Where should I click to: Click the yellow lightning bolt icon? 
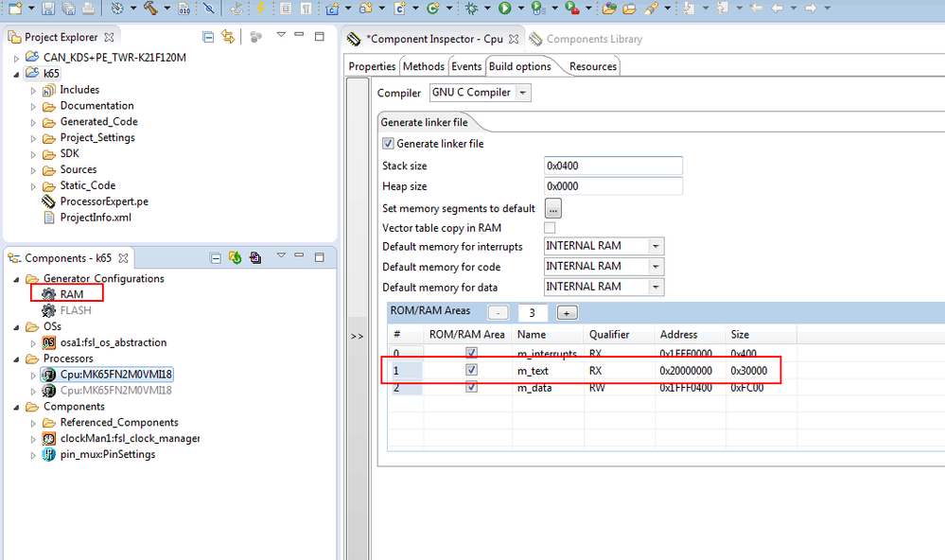(260, 8)
